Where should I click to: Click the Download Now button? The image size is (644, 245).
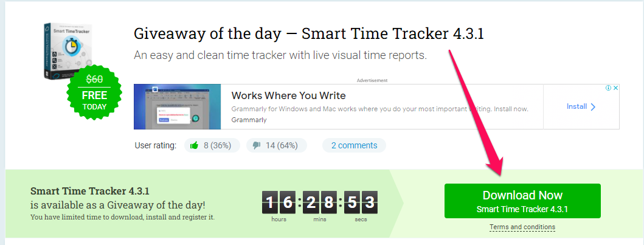point(522,201)
